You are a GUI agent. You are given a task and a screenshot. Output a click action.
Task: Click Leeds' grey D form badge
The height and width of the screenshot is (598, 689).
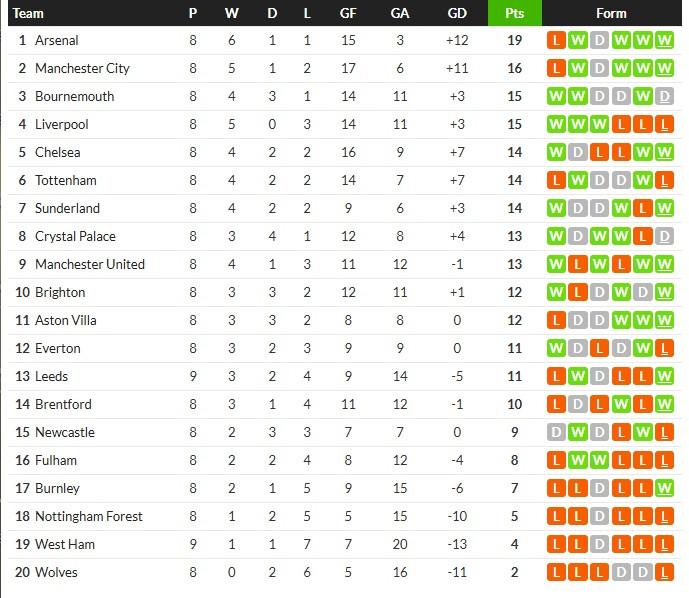[x=600, y=376]
